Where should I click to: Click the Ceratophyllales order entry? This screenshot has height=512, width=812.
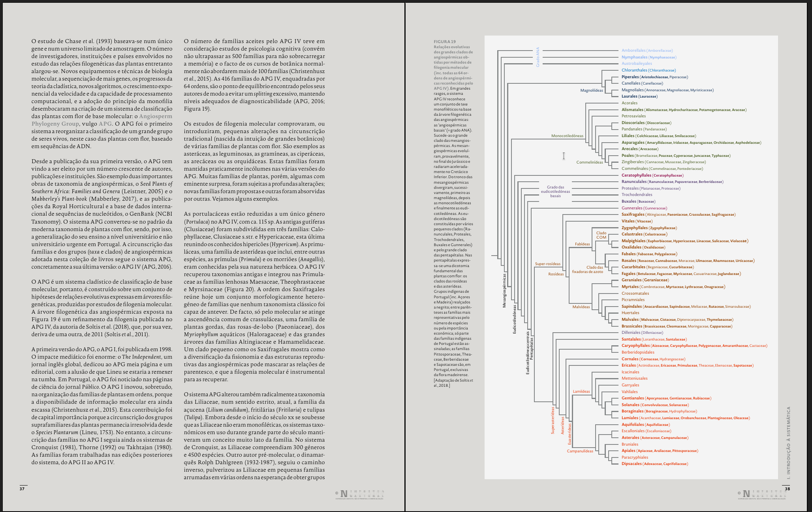click(636, 175)
